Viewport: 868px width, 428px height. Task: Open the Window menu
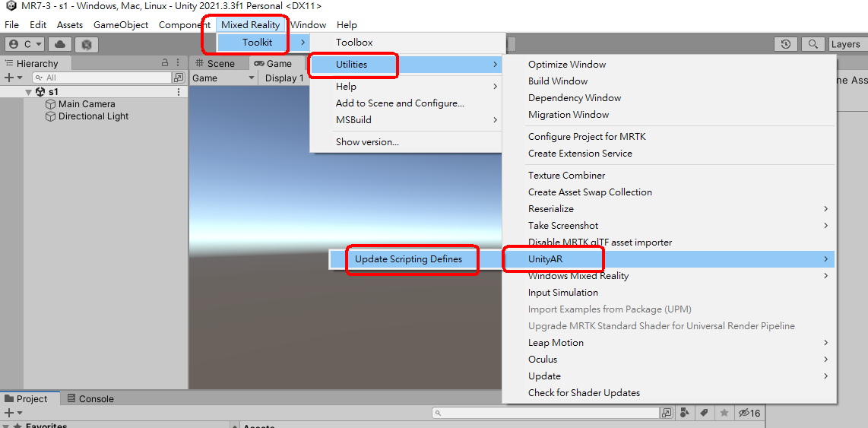click(x=309, y=25)
